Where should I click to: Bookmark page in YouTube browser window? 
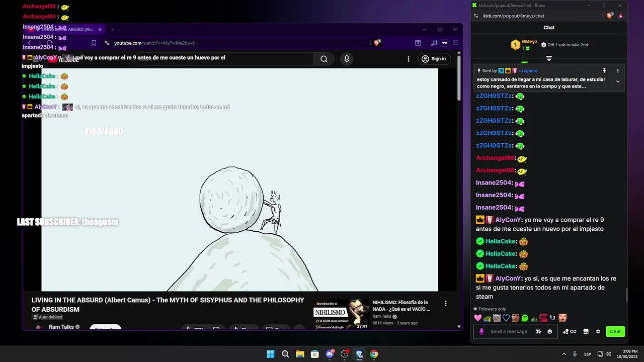[94, 43]
